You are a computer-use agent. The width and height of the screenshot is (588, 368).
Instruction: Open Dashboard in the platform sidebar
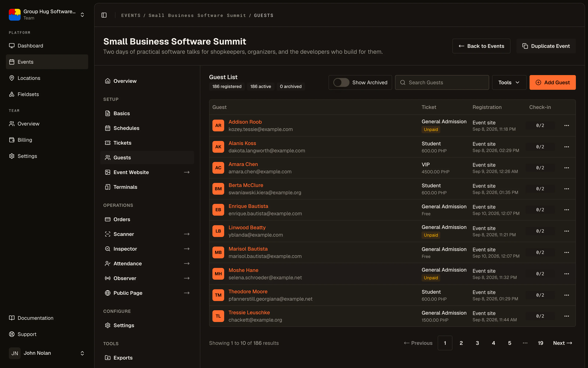point(47,46)
